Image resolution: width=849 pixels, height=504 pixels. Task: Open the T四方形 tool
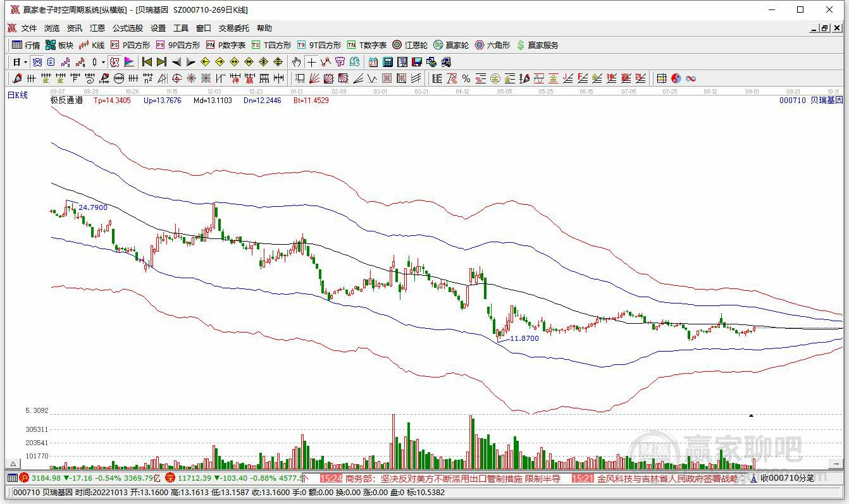(x=271, y=45)
